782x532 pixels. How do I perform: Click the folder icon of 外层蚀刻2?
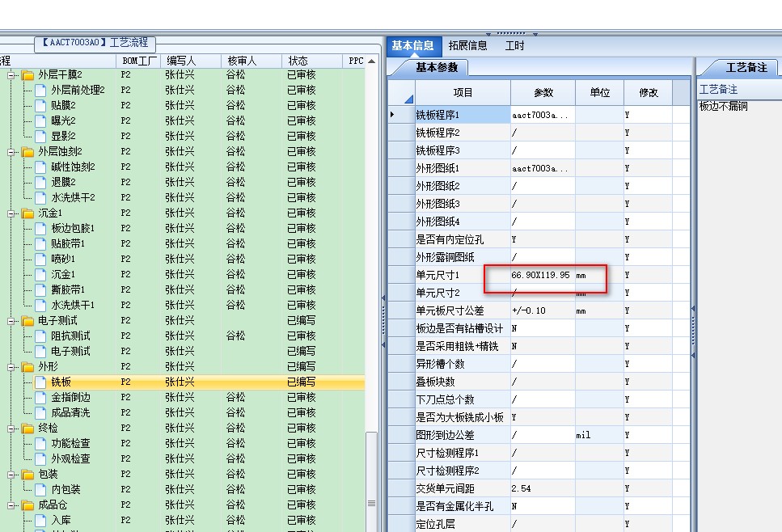pos(28,152)
